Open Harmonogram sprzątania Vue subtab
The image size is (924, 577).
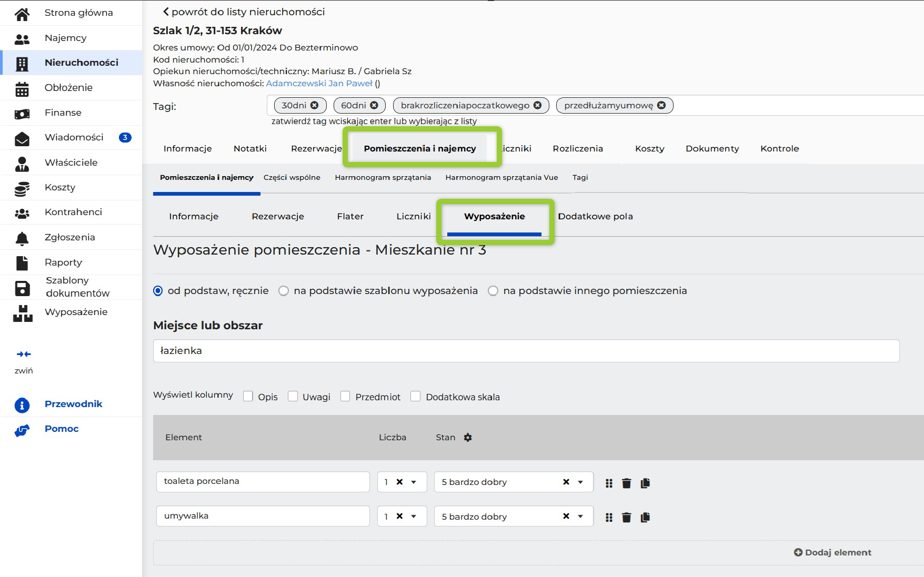501,178
